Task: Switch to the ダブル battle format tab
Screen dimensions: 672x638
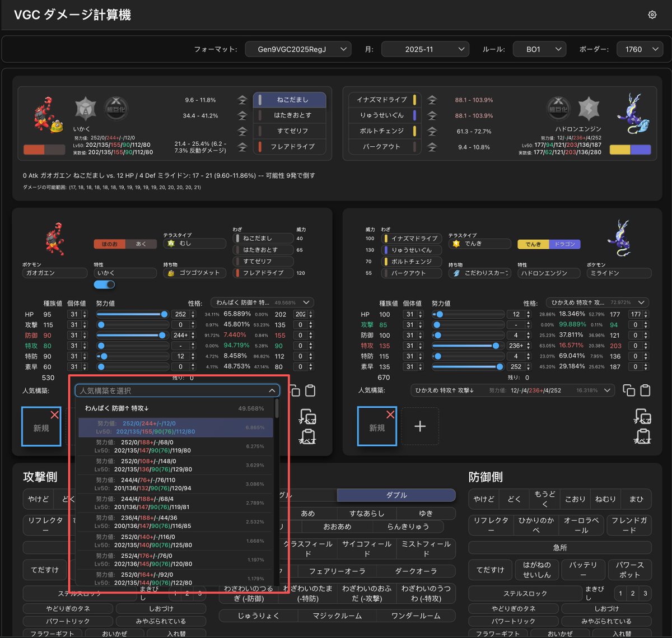Action: [x=396, y=495]
